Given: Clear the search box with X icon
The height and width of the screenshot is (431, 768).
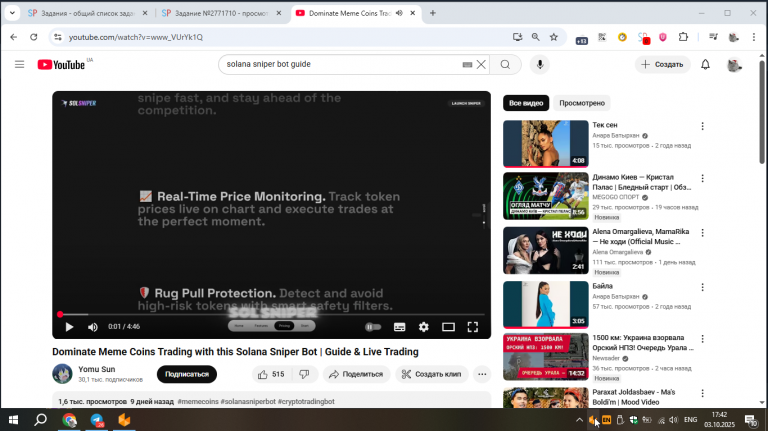Looking at the screenshot, I should point(481,64).
